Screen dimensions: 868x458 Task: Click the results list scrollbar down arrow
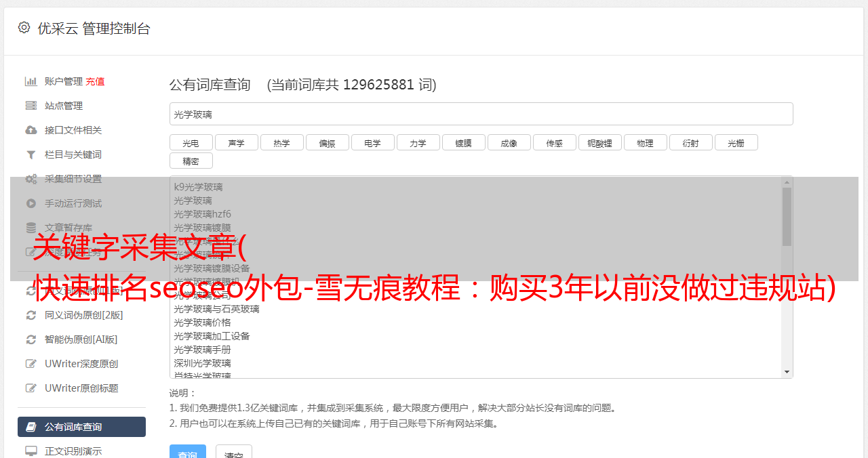(787, 372)
